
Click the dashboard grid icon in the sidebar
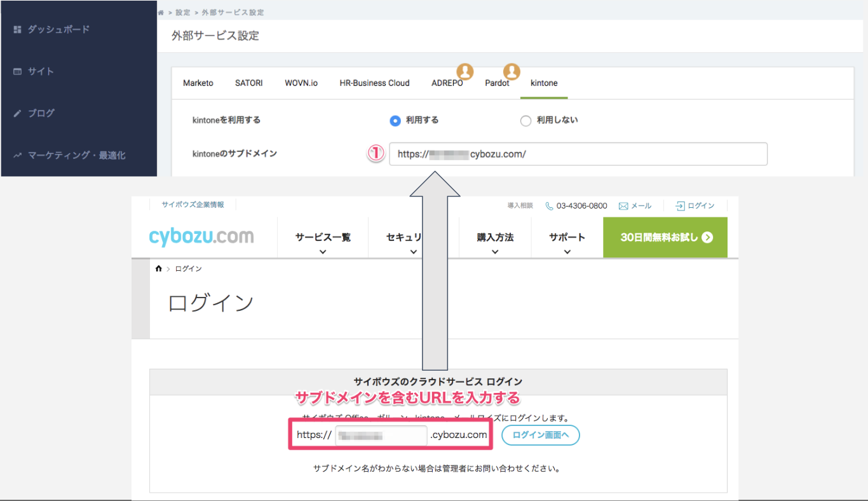coord(18,29)
